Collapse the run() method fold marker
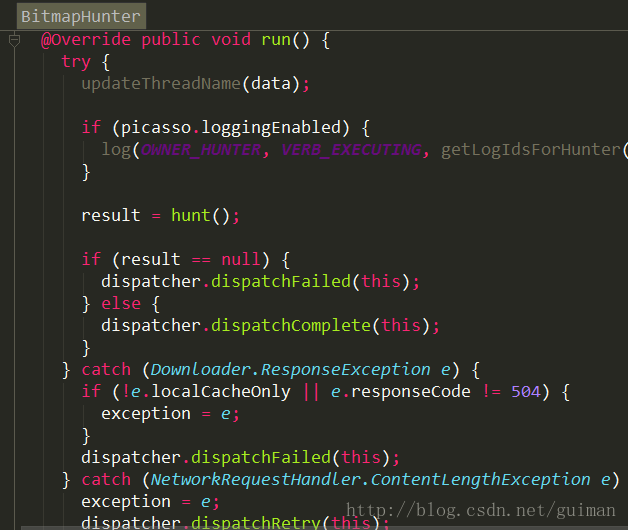Image resolution: width=628 pixels, height=530 pixels. tap(14, 40)
